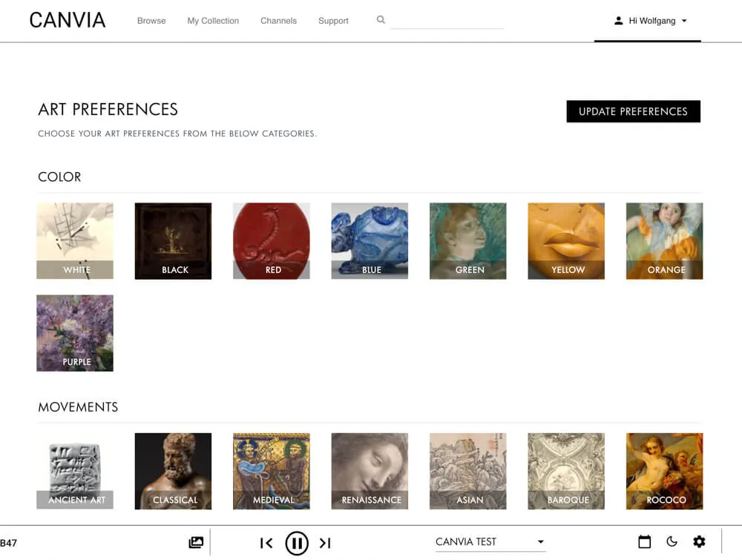Select the Renaissance movement thumbnail
Image resolution: width=742 pixels, height=560 pixels.
(370, 471)
